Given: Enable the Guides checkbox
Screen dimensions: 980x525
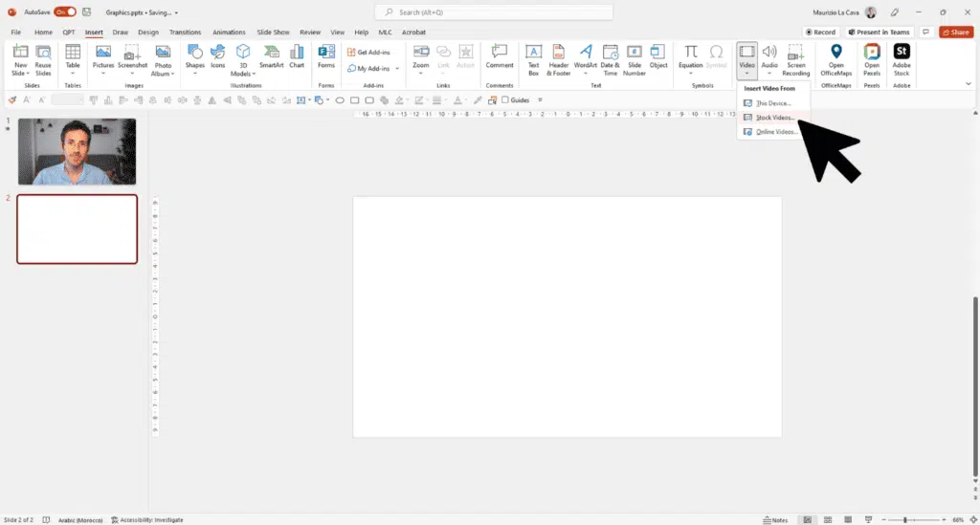Looking at the screenshot, I should point(505,99).
